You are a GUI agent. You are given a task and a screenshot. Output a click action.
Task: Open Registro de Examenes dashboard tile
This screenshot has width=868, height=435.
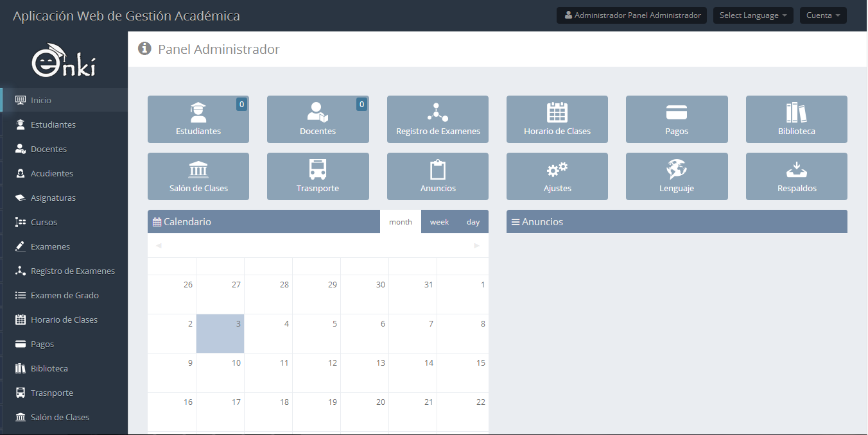[438, 119]
